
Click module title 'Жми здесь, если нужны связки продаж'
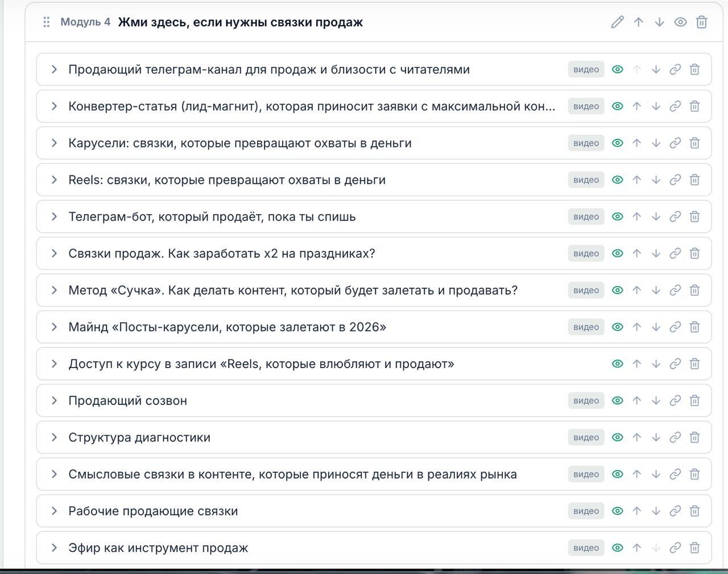coord(240,22)
